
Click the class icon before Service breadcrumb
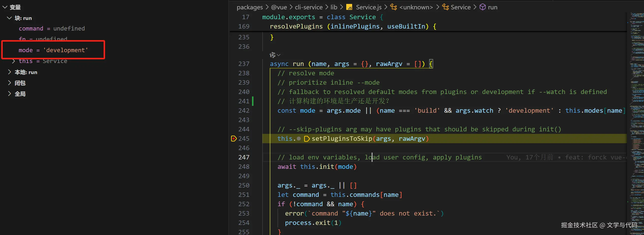(445, 7)
